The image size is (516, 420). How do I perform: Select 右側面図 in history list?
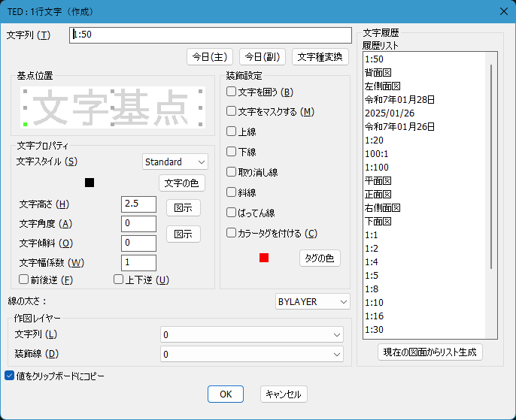pyautogui.click(x=424, y=207)
